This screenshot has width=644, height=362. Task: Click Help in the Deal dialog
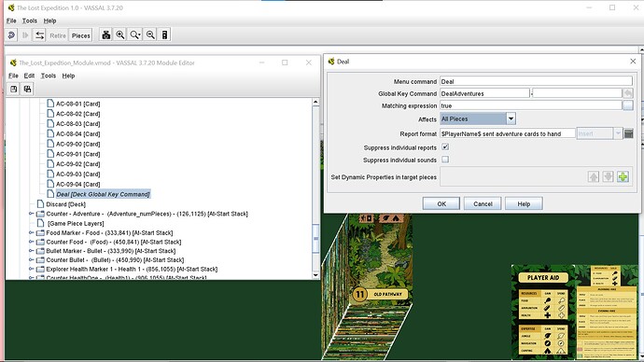(x=524, y=203)
